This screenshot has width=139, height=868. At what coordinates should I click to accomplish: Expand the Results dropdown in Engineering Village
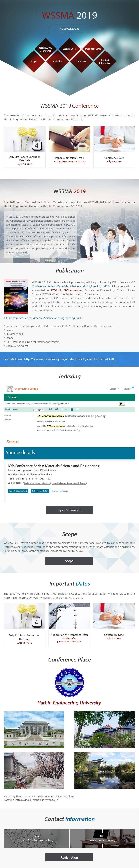pos(126,389)
